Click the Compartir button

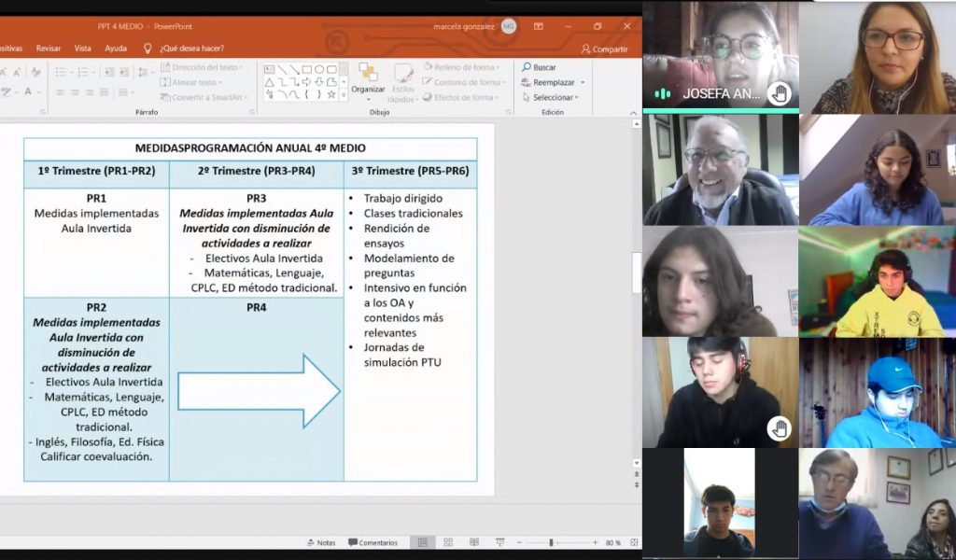604,49
